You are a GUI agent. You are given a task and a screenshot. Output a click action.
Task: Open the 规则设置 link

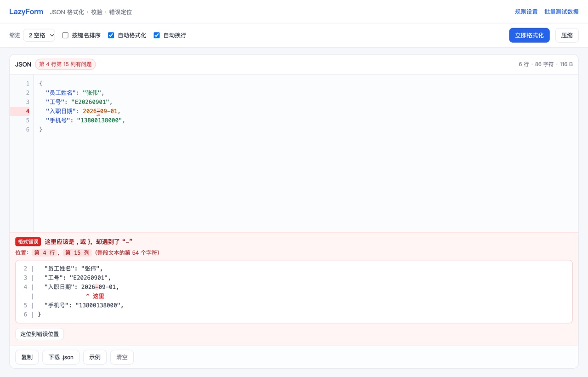click(526, 12)
